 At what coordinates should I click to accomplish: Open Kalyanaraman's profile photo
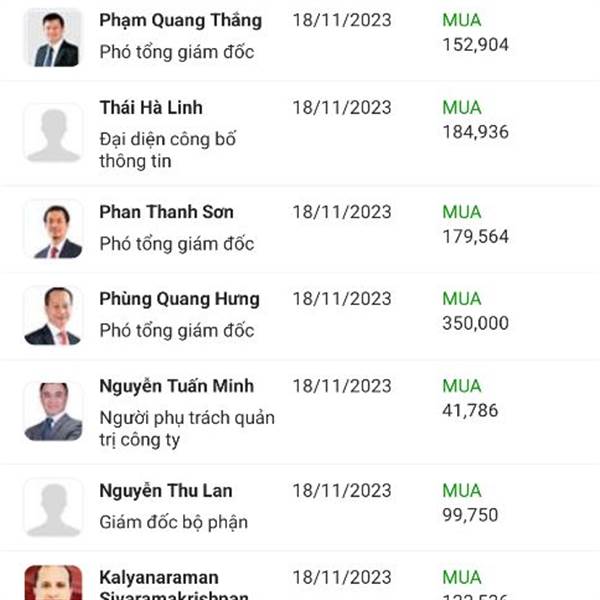point(53,582)
